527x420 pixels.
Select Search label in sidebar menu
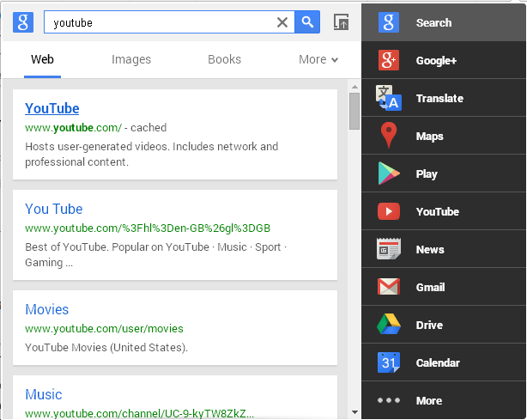(x=434, y=22)
